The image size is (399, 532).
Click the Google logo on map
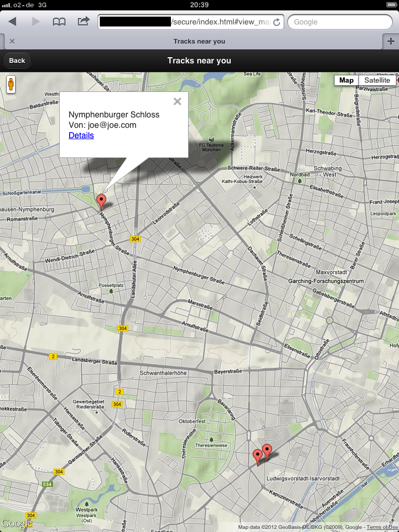16,524
